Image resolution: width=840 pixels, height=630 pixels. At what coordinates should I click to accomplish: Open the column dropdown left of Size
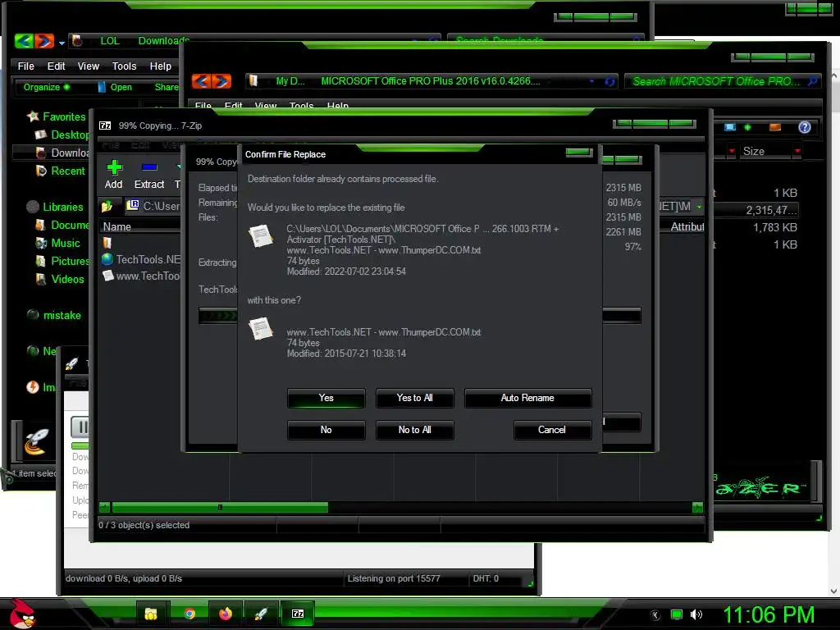click(732, 152)
